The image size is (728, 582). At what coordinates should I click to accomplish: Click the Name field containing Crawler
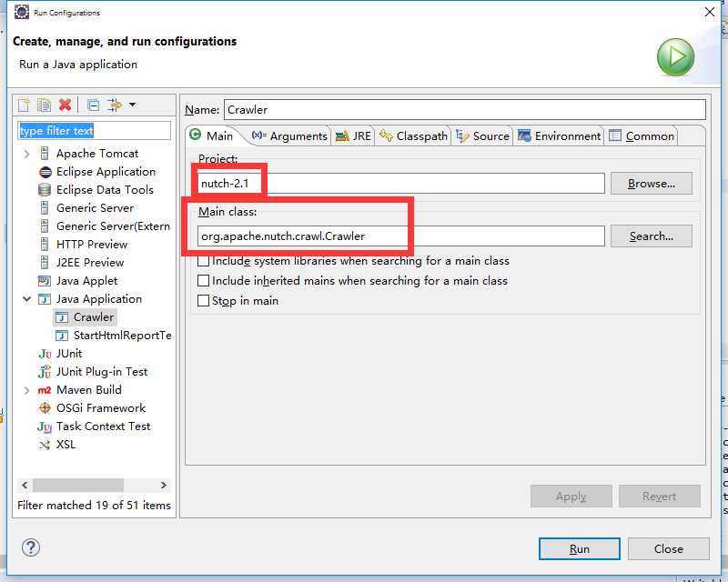coord(465,109)
